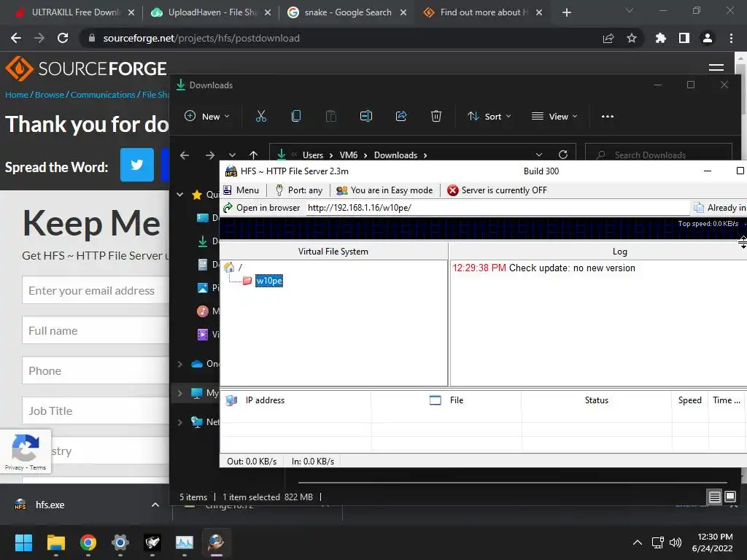
Task: Click Chrome's back button
Action: point(16,38)
